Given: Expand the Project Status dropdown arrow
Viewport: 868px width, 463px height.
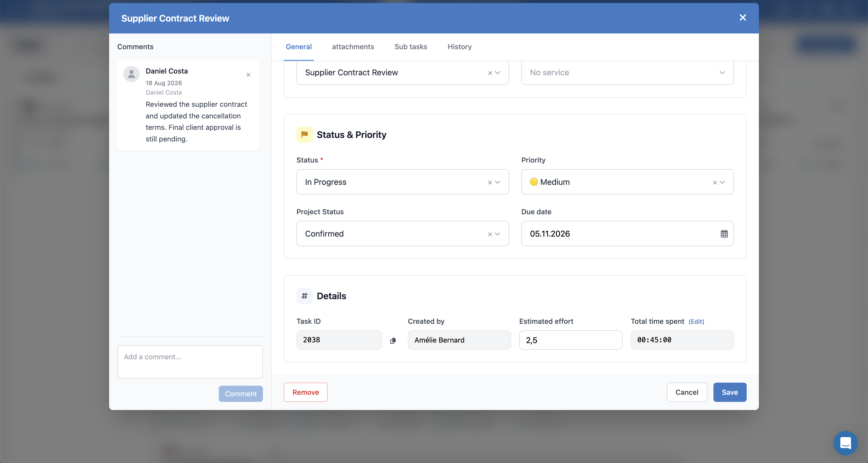Looking at the screenshot, I should [498, 234].
